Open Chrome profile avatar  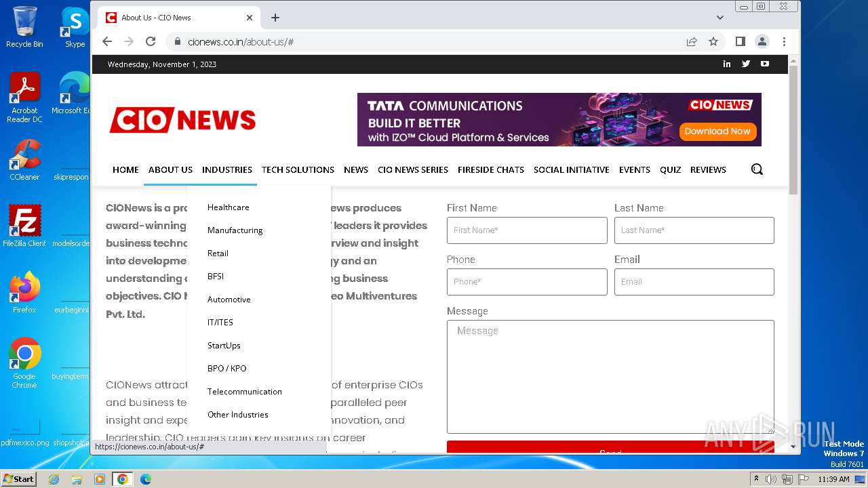[762, 41]
